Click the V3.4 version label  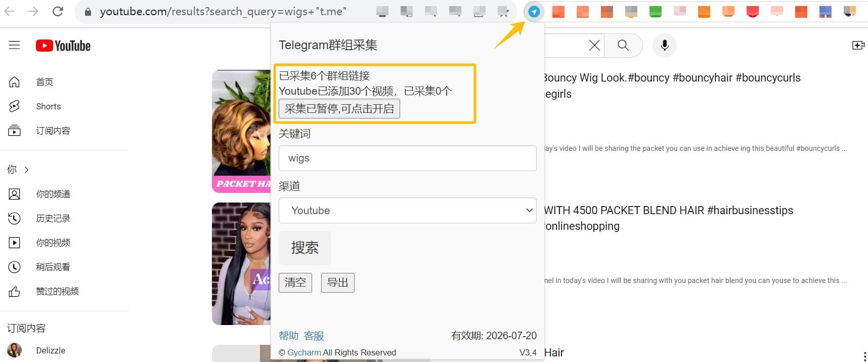528,352
